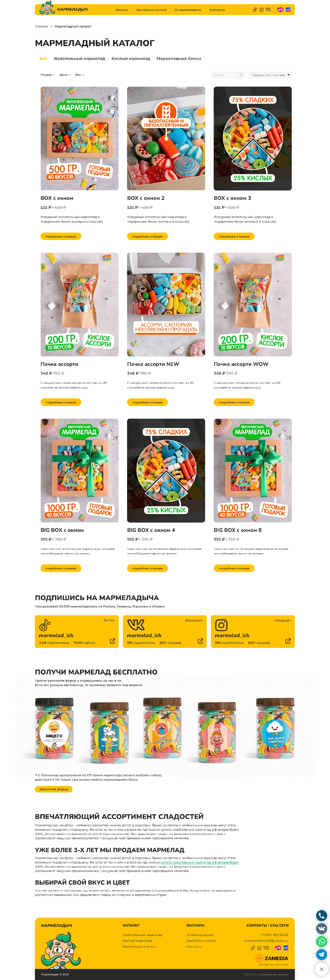The width and height of the screenshot is (330, 980).
Task: Open BIG BOX с окном 4 product image
Action: (x=166, y=471)
